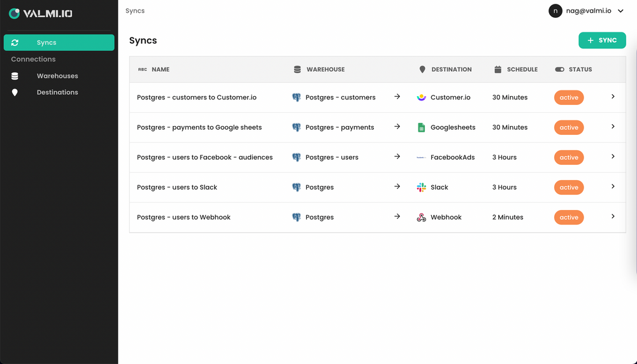Toggle active status of Customer.io sync
Screen dimensions: 637x364
click(569, 97)
